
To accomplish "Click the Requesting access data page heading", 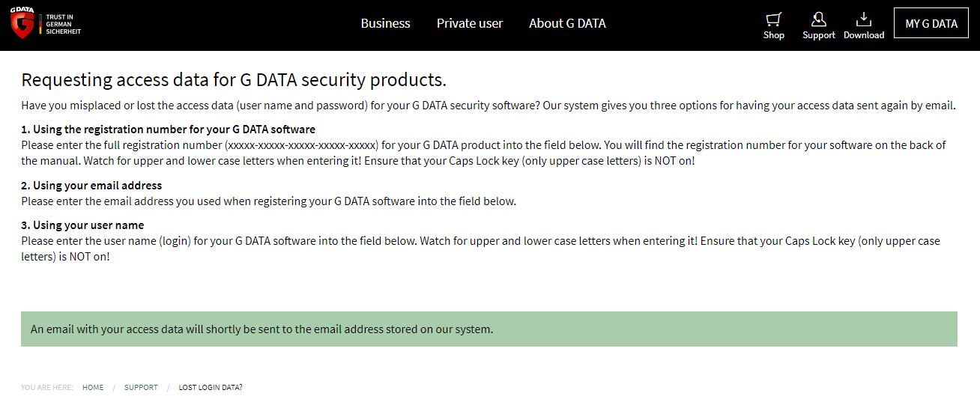I will tap(234, 80).
